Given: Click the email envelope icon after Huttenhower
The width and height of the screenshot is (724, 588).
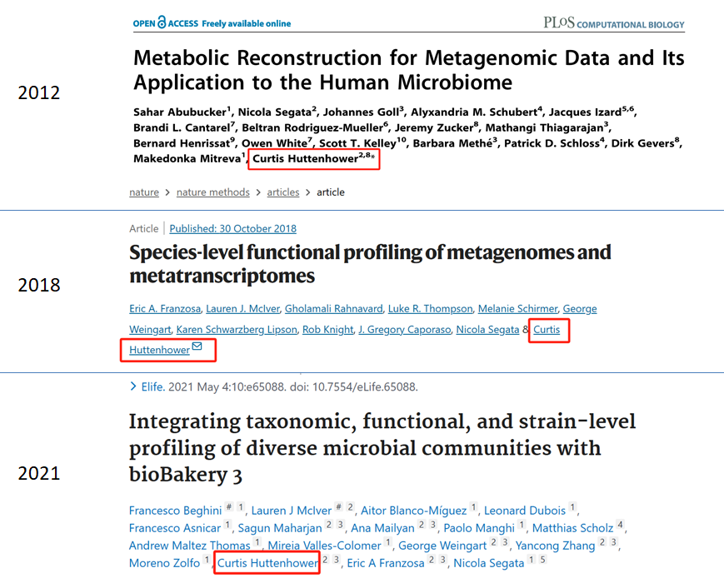Looking at the screenshot, I should coord(197,346).
